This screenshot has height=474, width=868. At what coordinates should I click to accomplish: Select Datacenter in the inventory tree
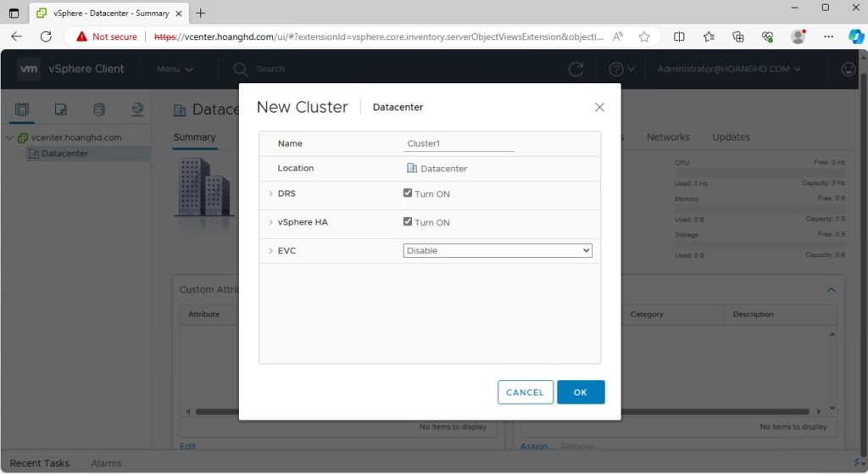(x=64, y=153)
